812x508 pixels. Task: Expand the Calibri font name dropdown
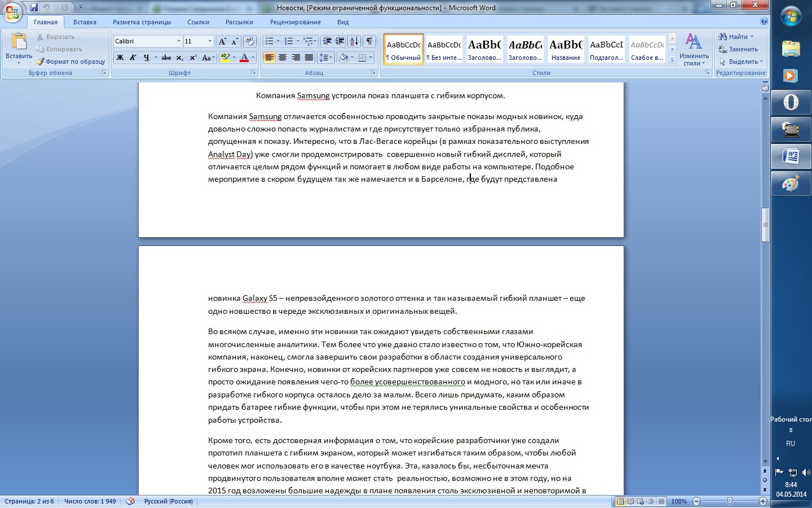[179, 41]
